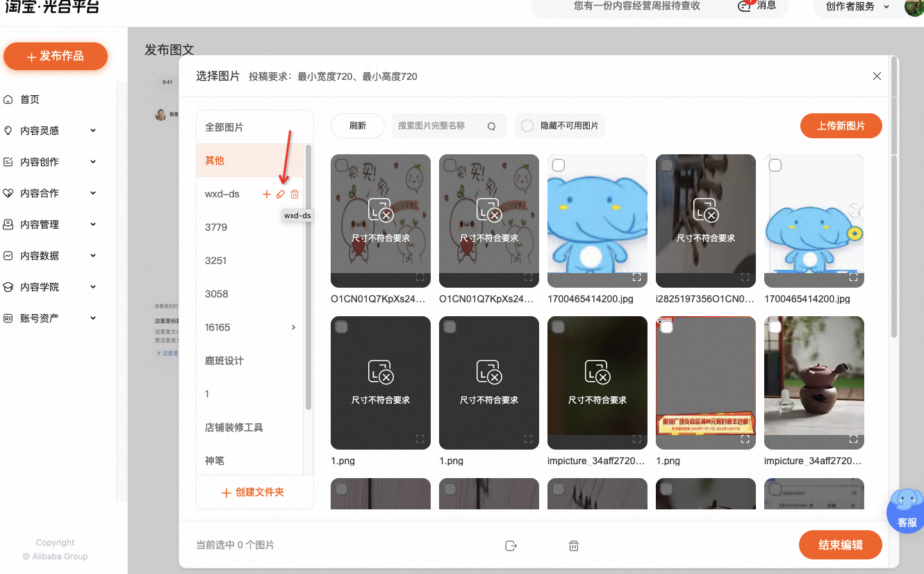
Task: Open the 客服 elephant support widget
Action: click(907, 511)
